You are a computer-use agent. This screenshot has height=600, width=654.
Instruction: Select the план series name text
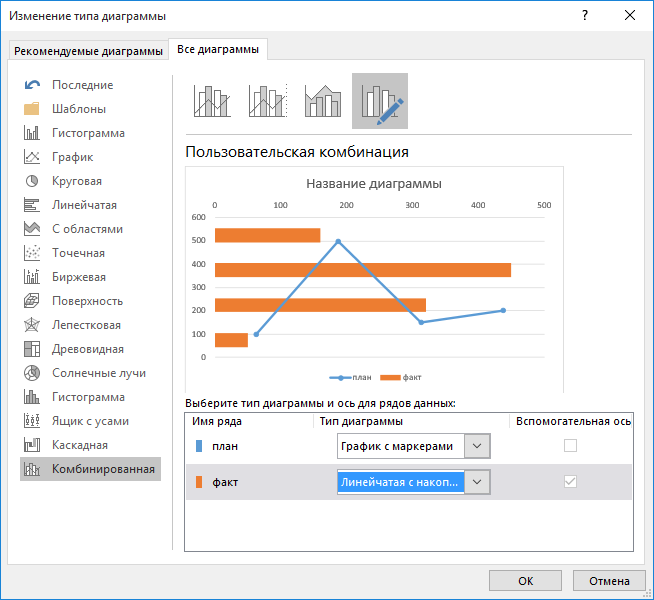click(x=225, y=446)
